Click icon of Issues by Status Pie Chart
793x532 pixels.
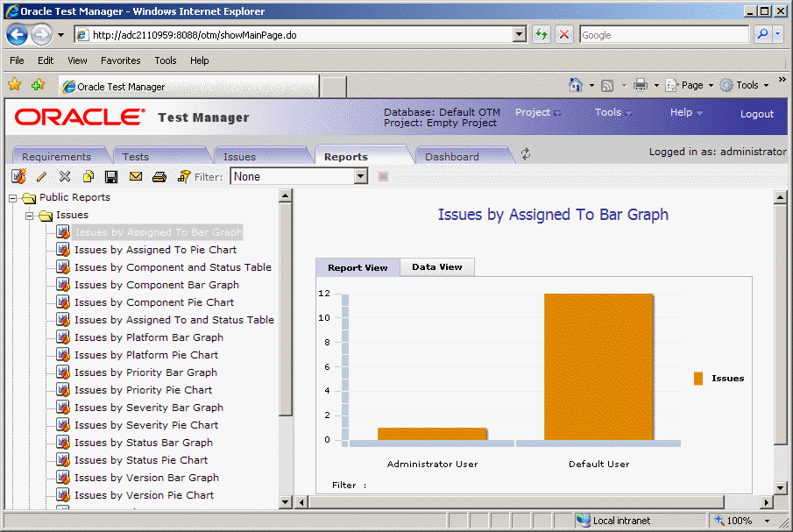[63, 459]
